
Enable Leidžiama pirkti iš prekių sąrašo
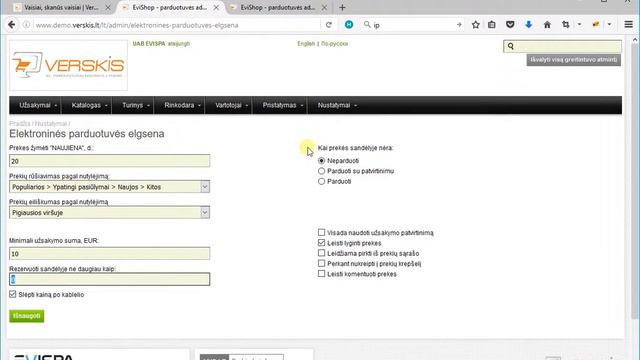pos(322,253)
